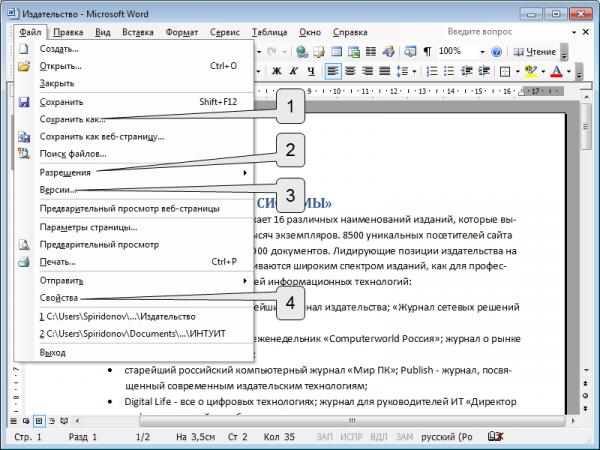The width and height of the screenshot is (600, 450).
Task: Click the Drawing toolbar icon
Action: 388,52
